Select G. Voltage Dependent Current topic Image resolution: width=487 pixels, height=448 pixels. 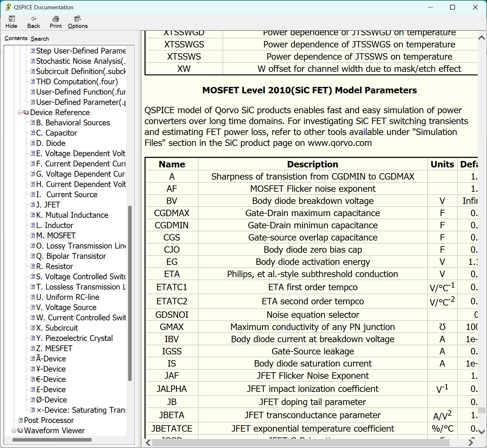(81, 174)
